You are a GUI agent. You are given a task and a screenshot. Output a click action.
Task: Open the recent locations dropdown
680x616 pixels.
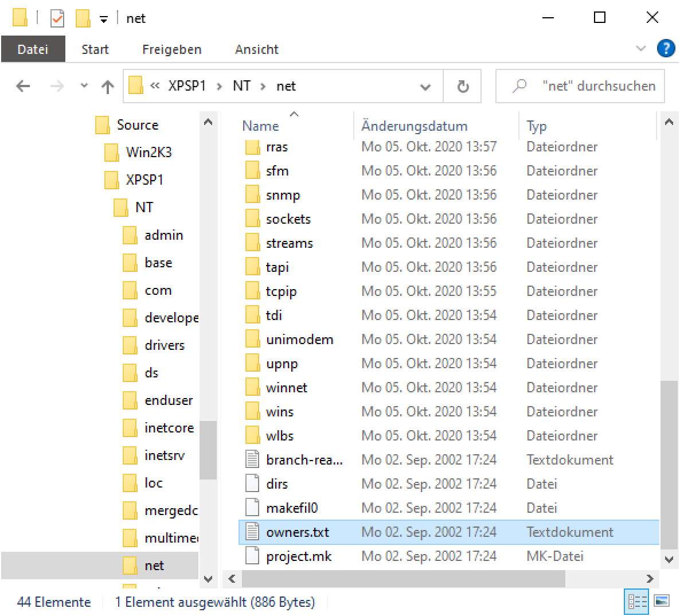[84, 85]
